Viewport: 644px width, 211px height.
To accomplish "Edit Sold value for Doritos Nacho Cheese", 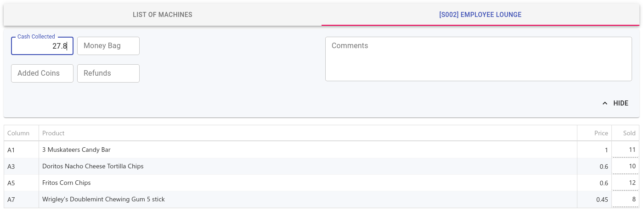I will (625, 167).
